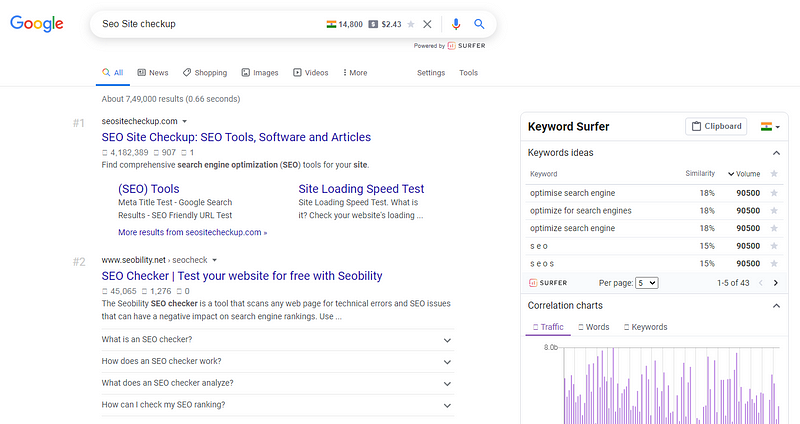Click the Similarity column header
800x424 pixels.
click(x=700, y=173)
